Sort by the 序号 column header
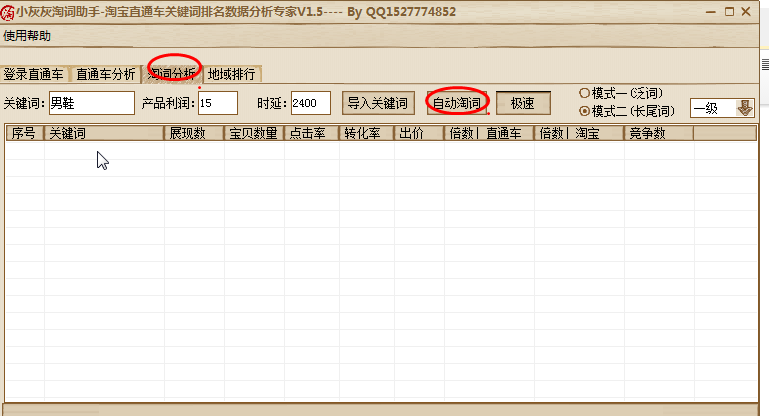The height and width of the screenshot is (416, 769). 25,133
